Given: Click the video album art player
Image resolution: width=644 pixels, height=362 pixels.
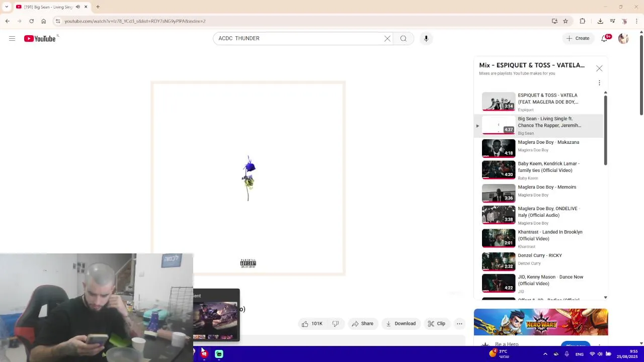Looking at the screenshot, I should [248, 178].
